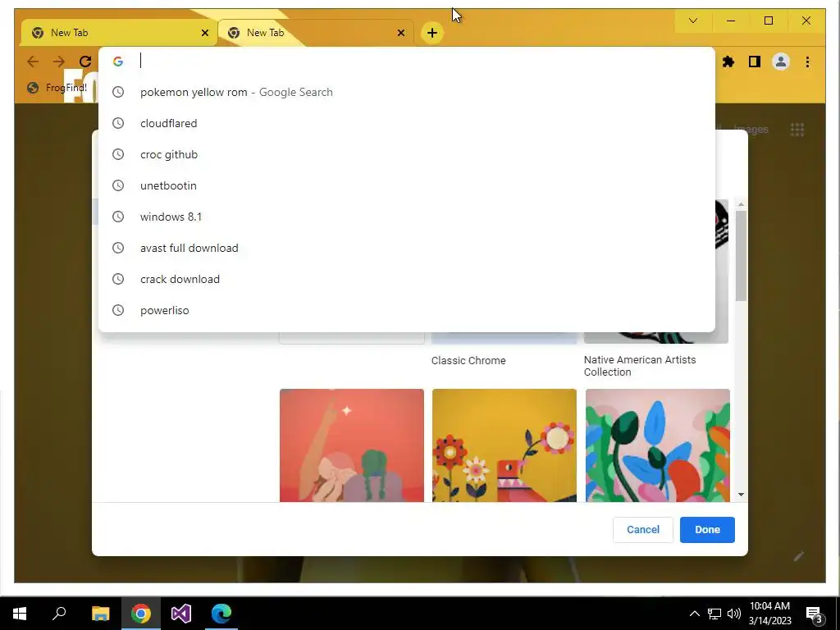Toggle the Chrome side panel icon
This screenshot has width=840, height=630.
(x=755, y=62)
